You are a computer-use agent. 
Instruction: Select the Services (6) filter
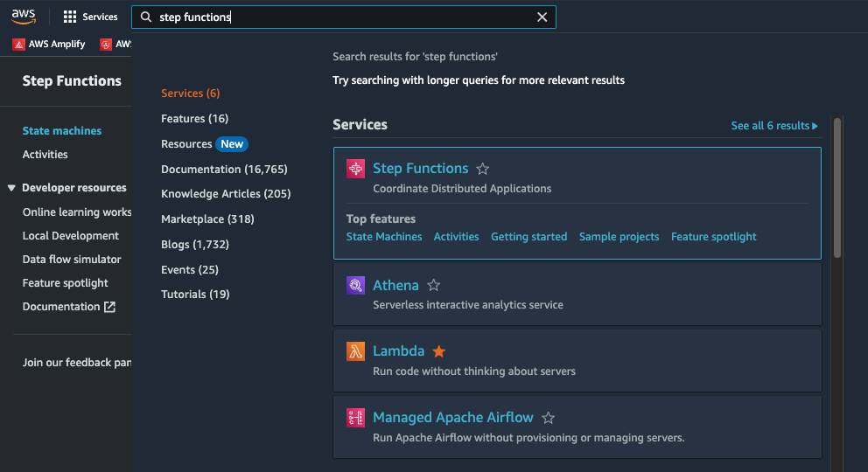[191, 93]
